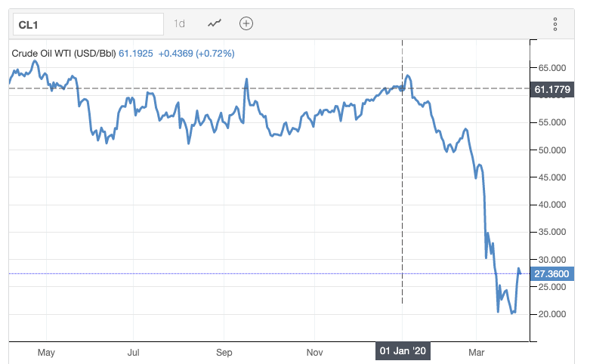This screenshot has width=590, height=364.
Task: Click the Mar label on the time axis
Action: 477,353
